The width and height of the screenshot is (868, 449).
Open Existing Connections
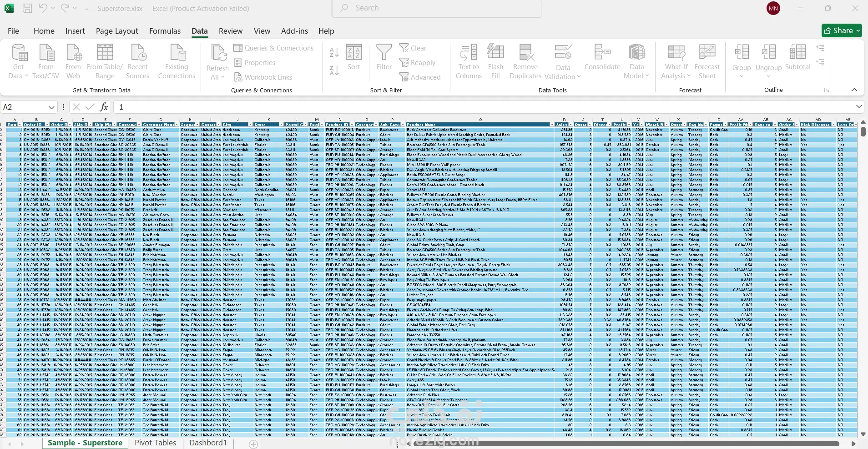point(177,61)
